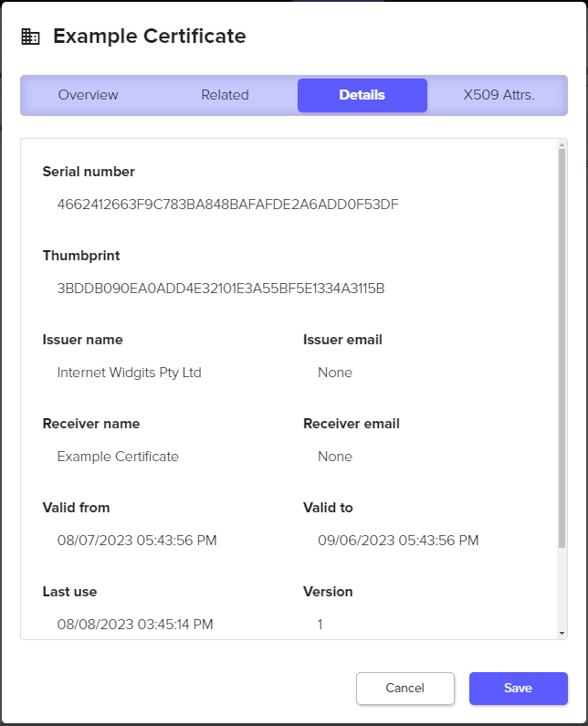Click the vertical scrollbar thumb
This screenshot has width=588, height=726.
562,347
